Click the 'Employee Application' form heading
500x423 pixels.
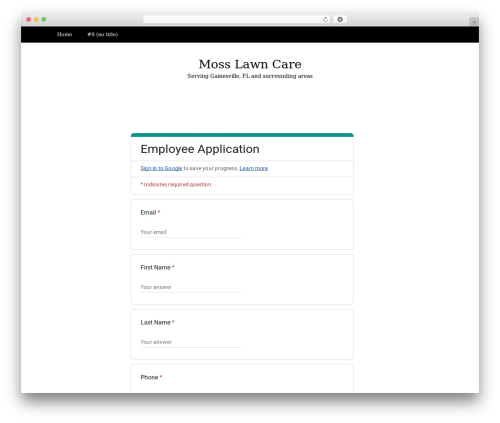click(200, 149)
